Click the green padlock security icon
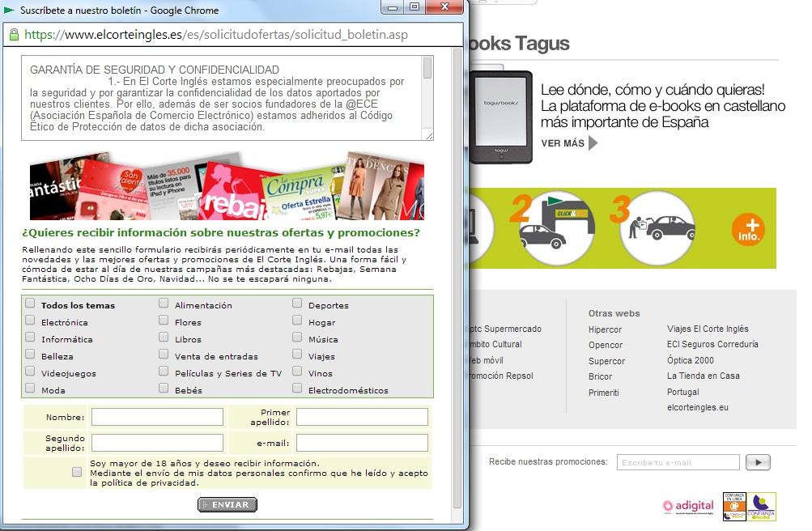This screenshot has width=812, height=531. click(x=13, y=35)
